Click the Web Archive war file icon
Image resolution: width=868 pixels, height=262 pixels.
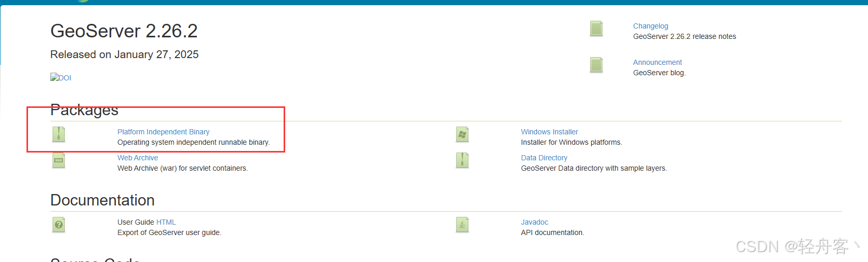tap(59, 160)
